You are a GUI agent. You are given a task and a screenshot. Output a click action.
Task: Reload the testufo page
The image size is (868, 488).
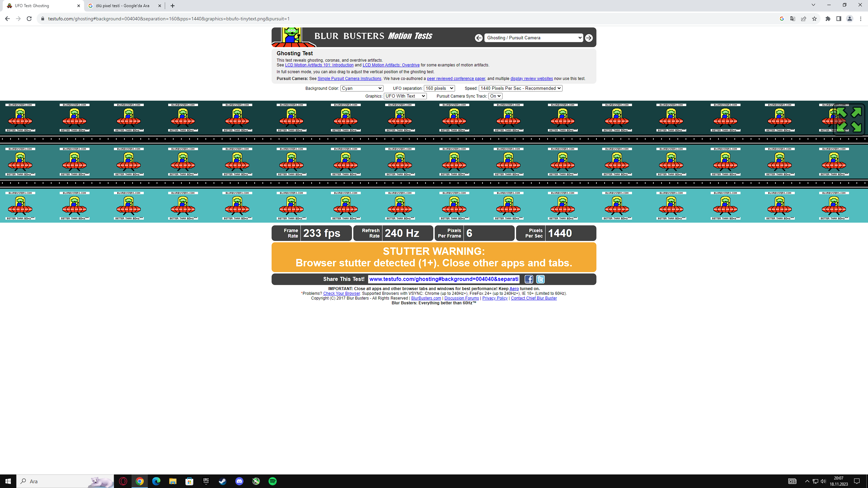[29, 19]
